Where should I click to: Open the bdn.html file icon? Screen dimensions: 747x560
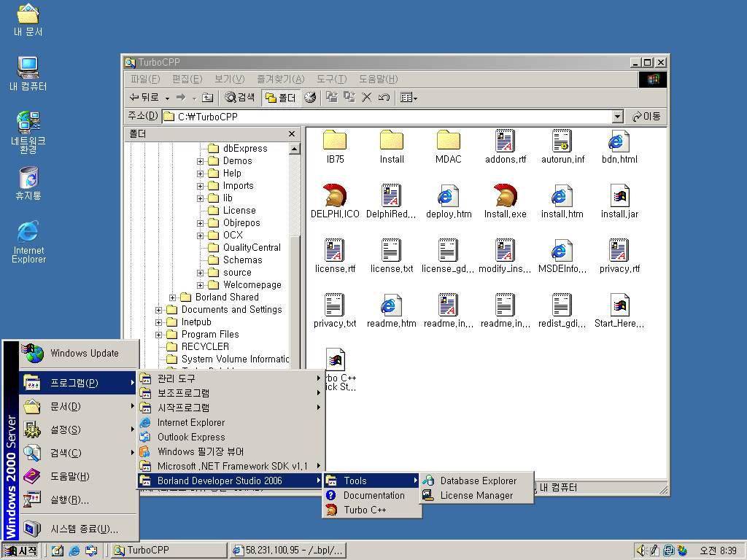click(x=619, y=141)
